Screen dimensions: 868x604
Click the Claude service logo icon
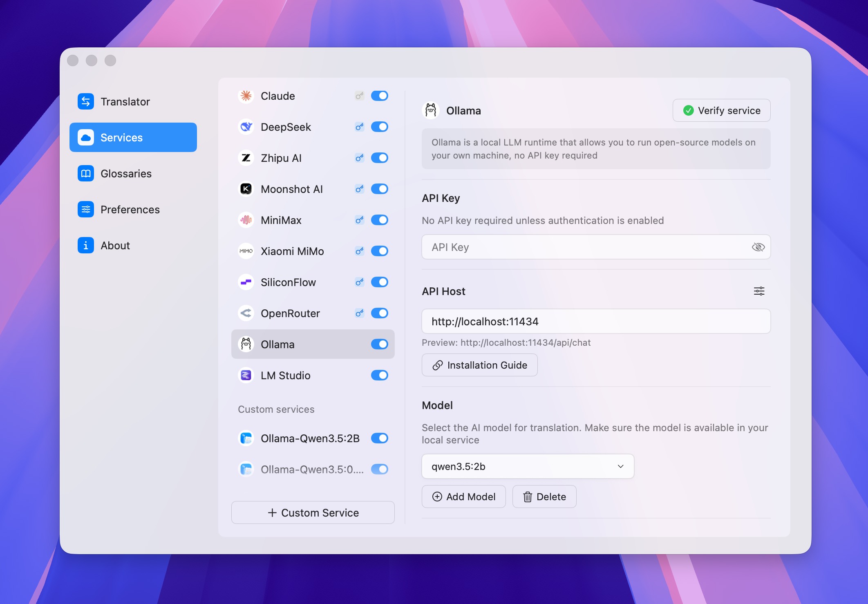pyautogui.click(x=246, y=96)
